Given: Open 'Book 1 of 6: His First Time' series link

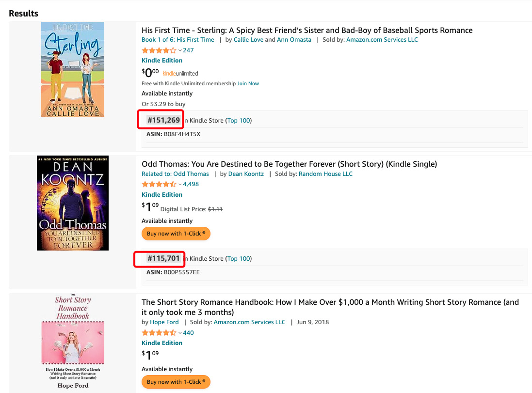Looking at the screenshot, I should (177, 40).
